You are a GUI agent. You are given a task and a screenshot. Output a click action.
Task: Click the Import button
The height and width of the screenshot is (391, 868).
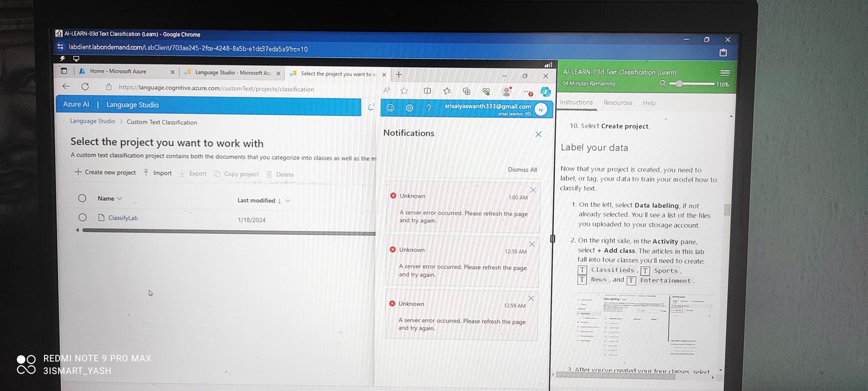pos(158,173)
